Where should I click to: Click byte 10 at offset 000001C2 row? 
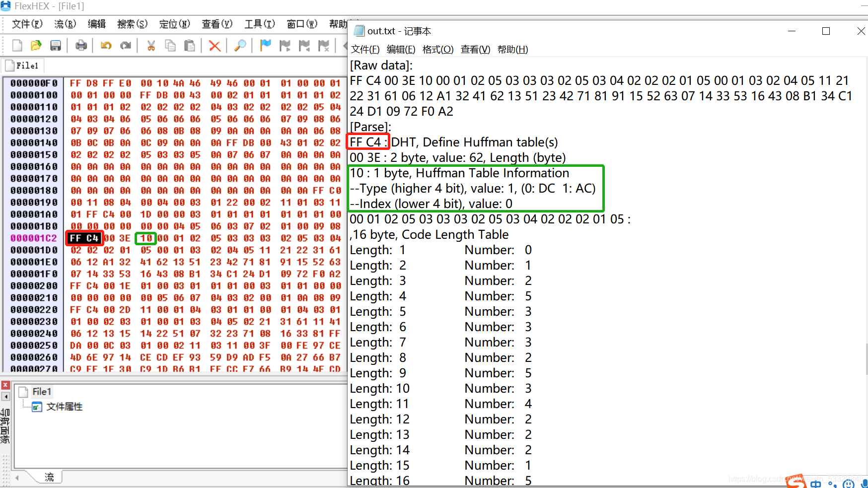[x=145, y=238]
